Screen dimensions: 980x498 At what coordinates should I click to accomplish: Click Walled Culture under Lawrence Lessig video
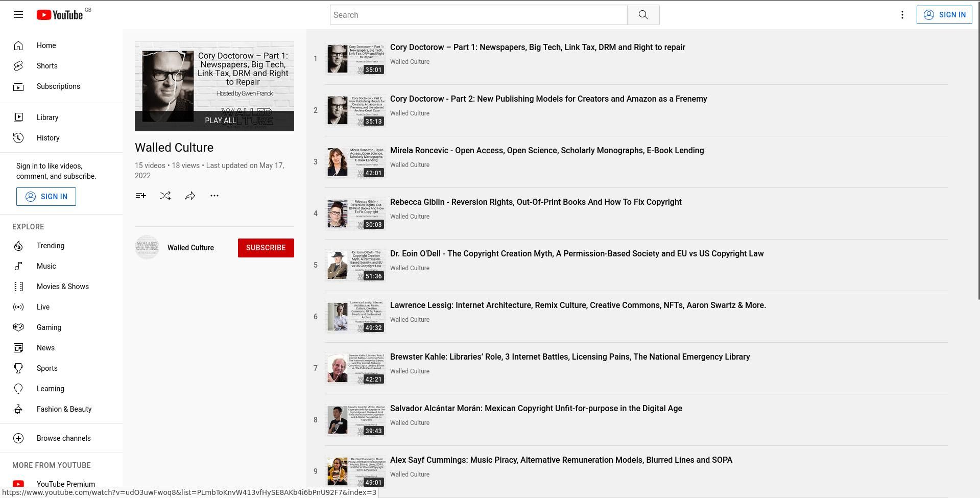tap(410, 320)
